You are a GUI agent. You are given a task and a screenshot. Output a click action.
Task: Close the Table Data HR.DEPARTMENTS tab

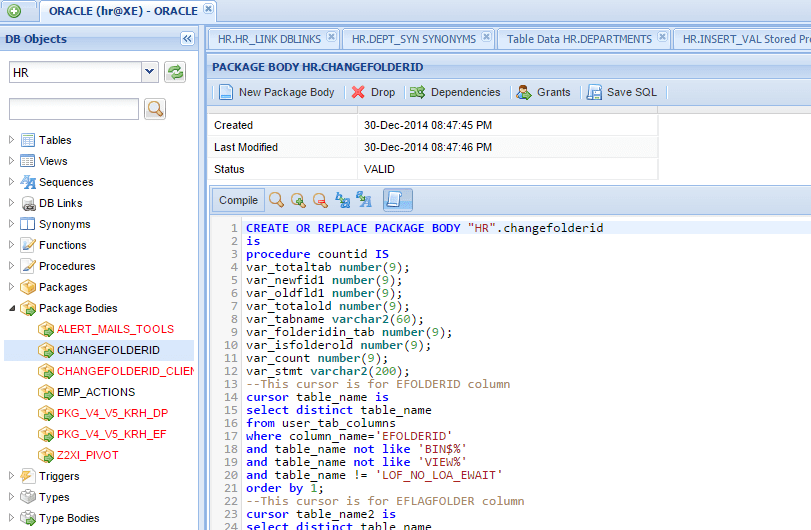click(662, 37)
